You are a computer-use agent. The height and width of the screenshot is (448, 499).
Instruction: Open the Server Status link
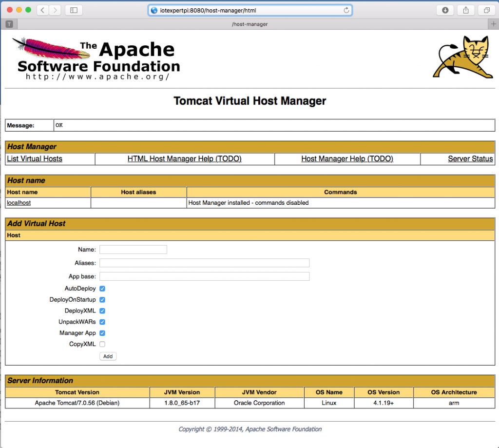coord(470,158)
